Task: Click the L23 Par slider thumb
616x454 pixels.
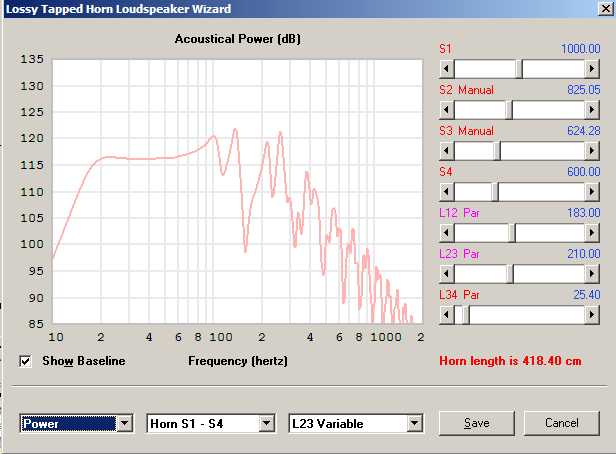Action: point(510,274)
